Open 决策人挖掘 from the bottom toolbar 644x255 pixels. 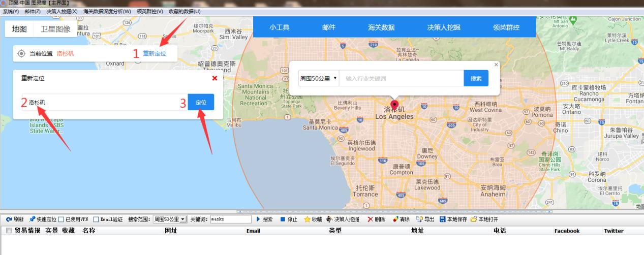tap(343, 219)
